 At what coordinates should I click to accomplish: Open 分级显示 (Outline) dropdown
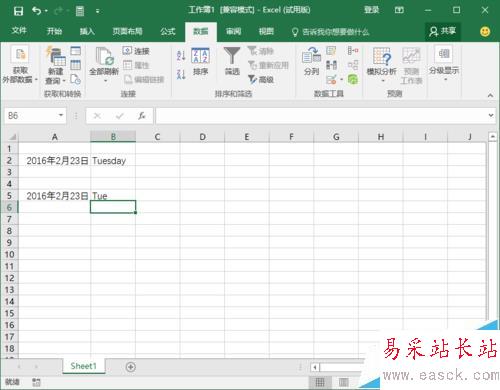444,63
